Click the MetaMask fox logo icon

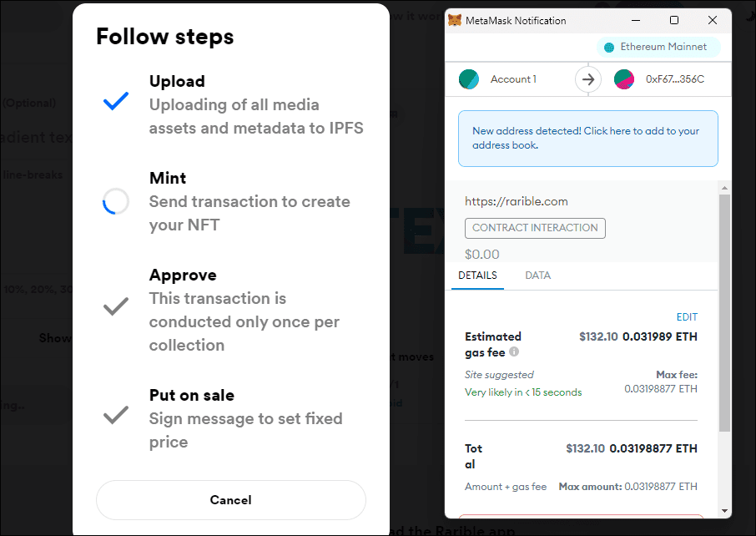point(454,20)
